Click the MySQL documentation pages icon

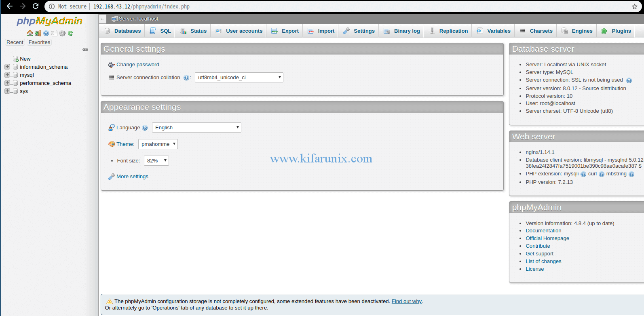[x=54, y=33]
